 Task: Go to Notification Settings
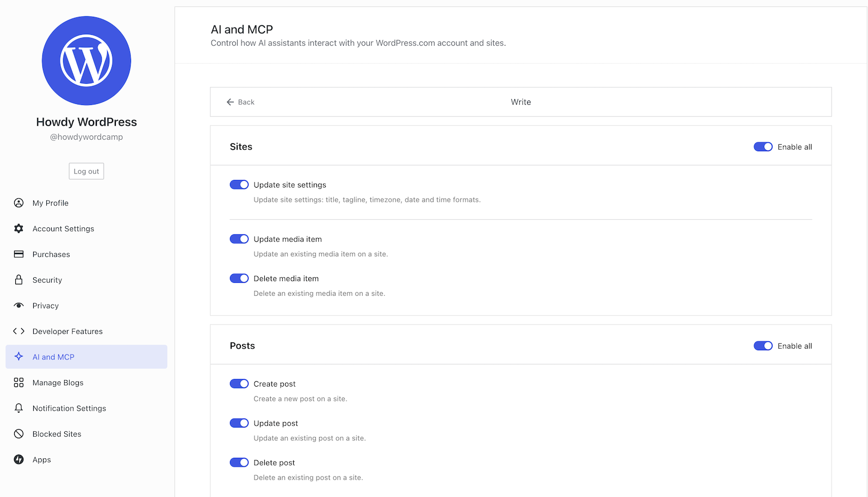(x=86, y=408)
